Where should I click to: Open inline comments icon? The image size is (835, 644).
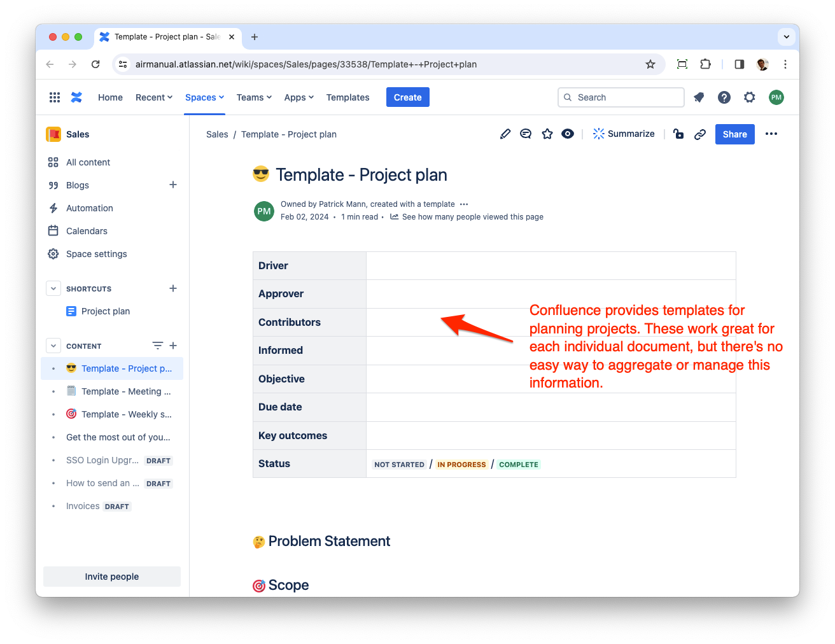coord(526,134)
